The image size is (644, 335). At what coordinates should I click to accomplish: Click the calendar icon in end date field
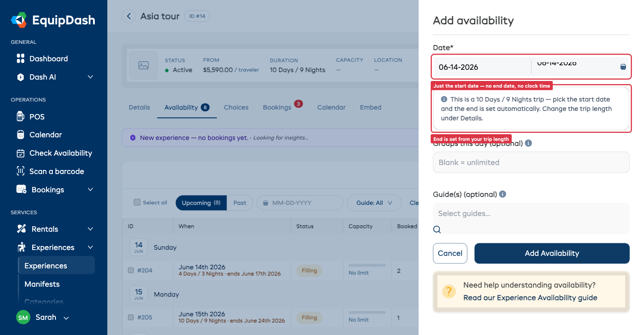click(x=623, y=67)
